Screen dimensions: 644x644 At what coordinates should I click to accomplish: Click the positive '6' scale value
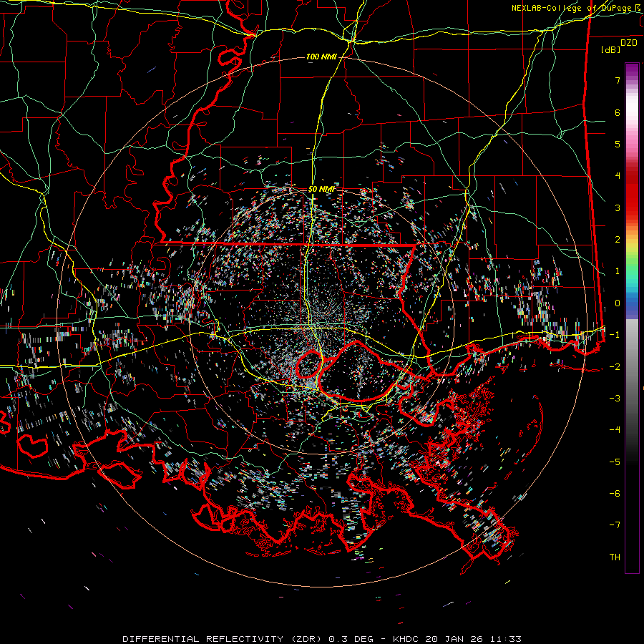pos(618,112)
